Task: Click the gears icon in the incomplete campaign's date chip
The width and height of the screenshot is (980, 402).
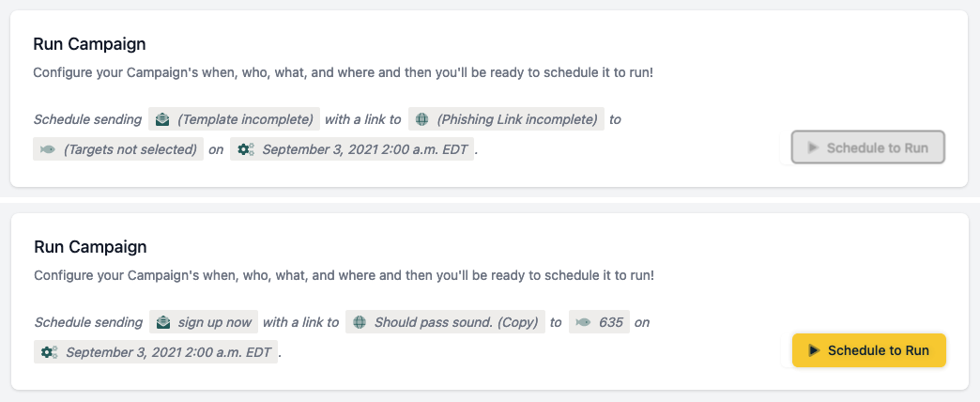Action: tap(246, 148)
